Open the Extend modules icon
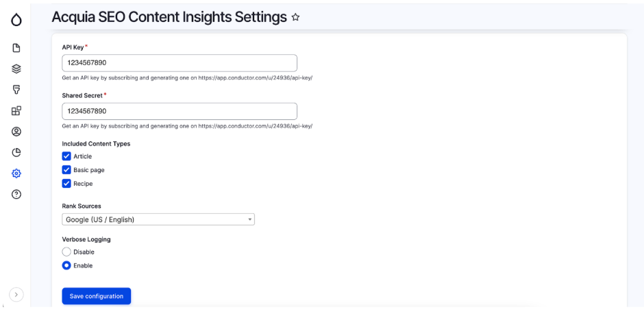Screen dimensions: 644x312 pyautogui.click(x=16, y=110)
